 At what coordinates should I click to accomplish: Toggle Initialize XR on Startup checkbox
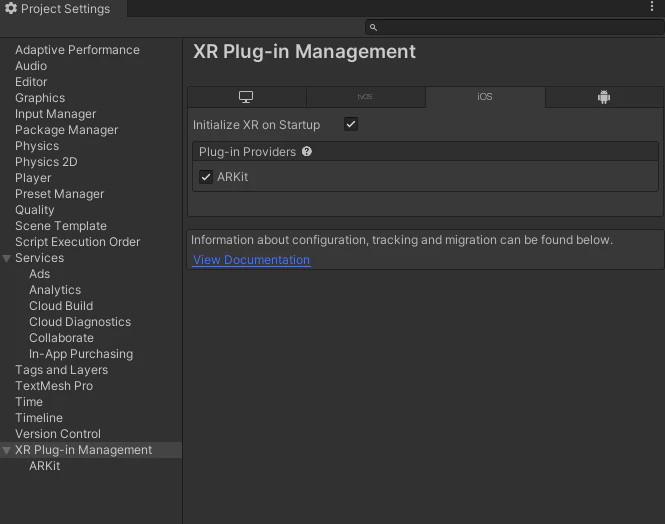coord(351,124)
